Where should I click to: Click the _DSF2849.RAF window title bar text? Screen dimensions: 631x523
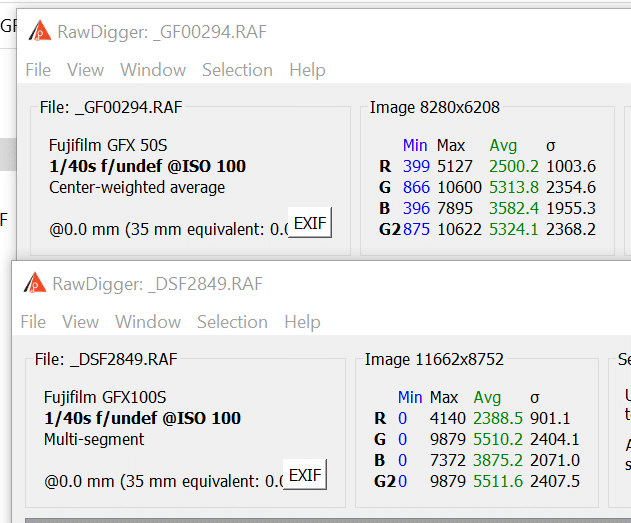coord(157,284)
